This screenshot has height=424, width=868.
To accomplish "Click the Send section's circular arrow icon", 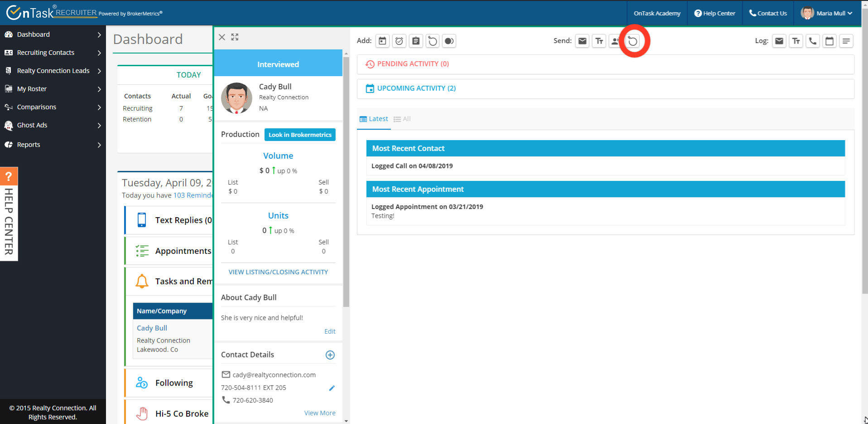I will [x=633, y=41].
